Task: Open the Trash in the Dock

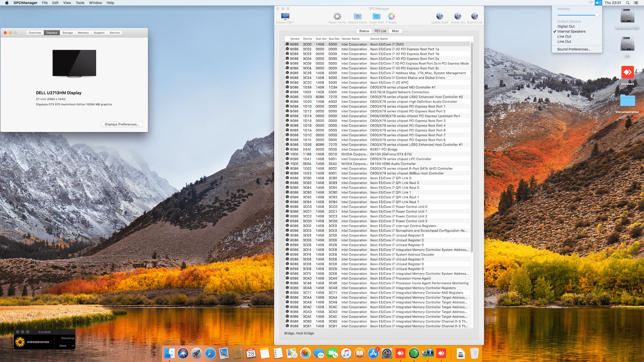Action: (x=474, y=353)
